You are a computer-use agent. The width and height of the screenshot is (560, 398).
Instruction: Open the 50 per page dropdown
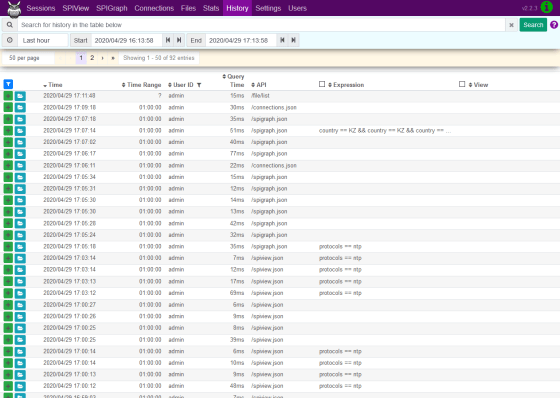[x=28, y=58]
